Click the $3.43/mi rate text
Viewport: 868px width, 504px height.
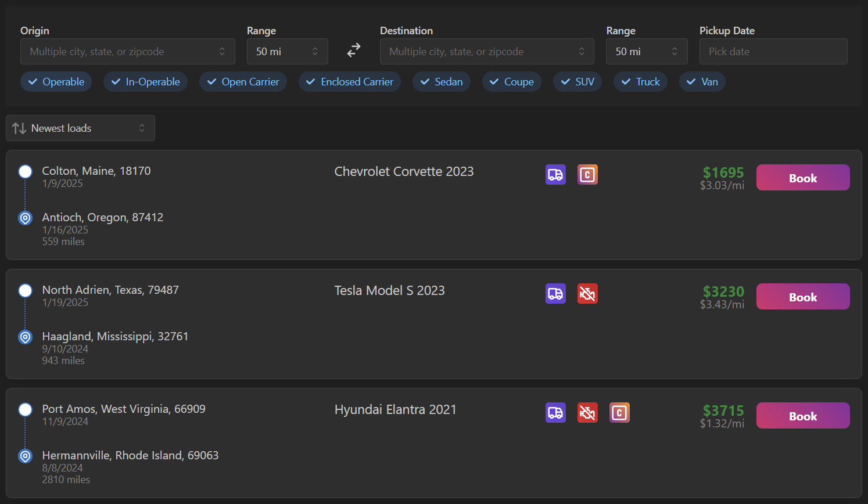pyautogui.click(x=722, y=304)
